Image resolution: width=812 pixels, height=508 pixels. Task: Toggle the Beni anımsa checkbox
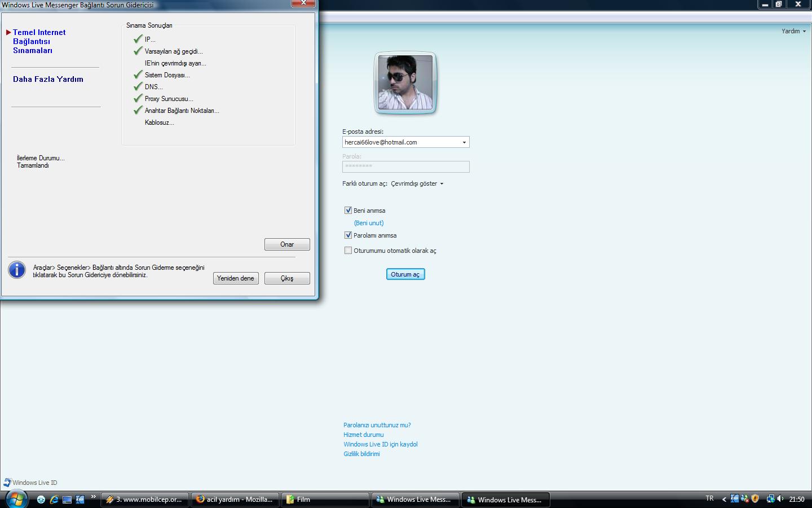tap(348, 210)
